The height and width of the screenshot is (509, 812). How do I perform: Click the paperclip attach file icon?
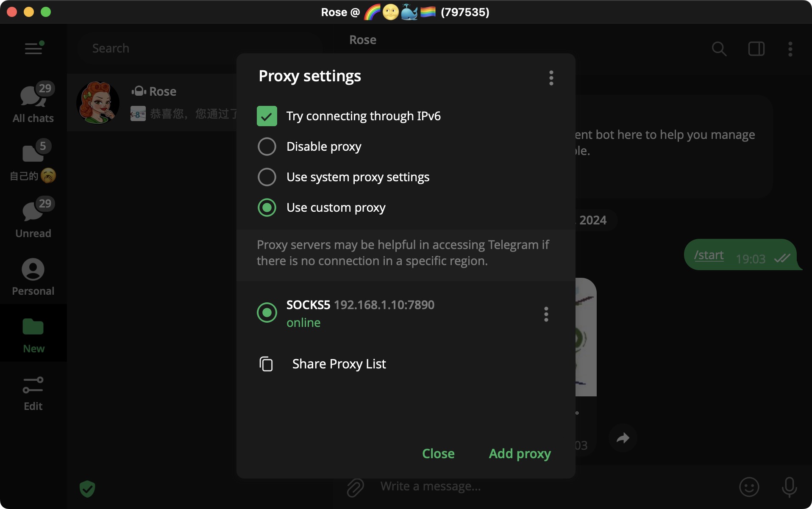coord(355,487)
